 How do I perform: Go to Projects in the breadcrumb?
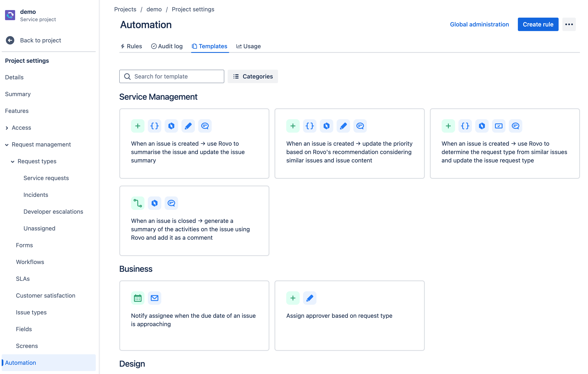tap(125, 9)
